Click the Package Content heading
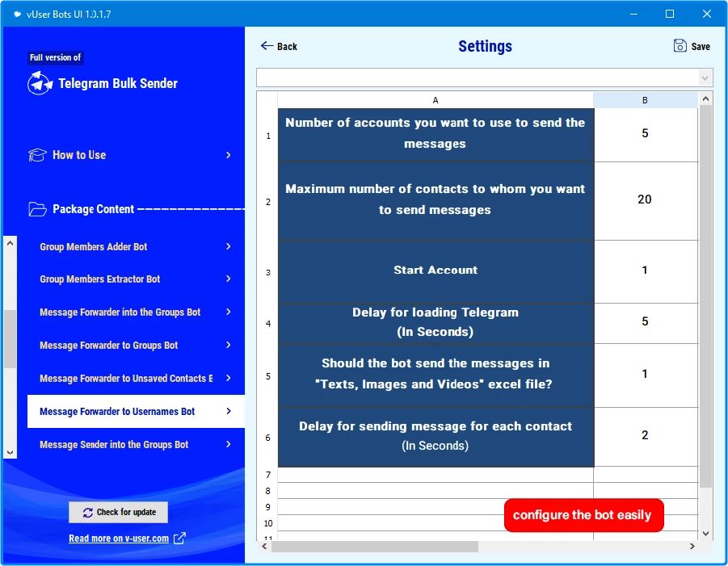 point(93,209)
